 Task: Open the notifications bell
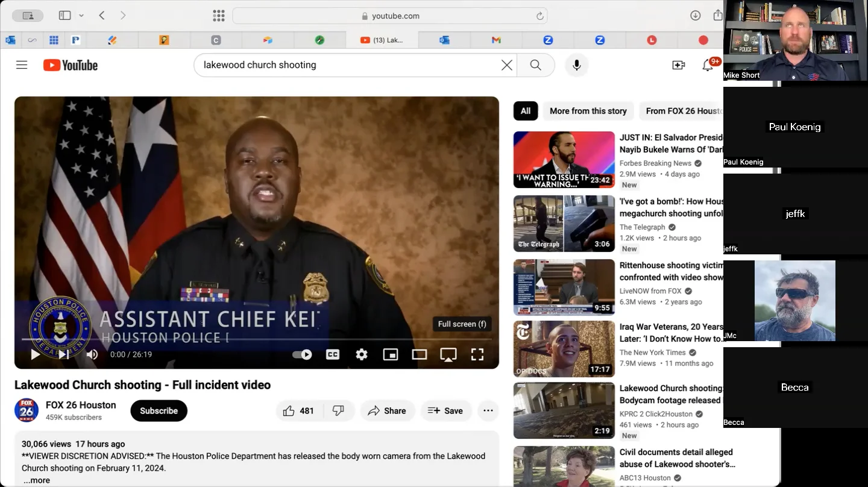coord(708,65)
